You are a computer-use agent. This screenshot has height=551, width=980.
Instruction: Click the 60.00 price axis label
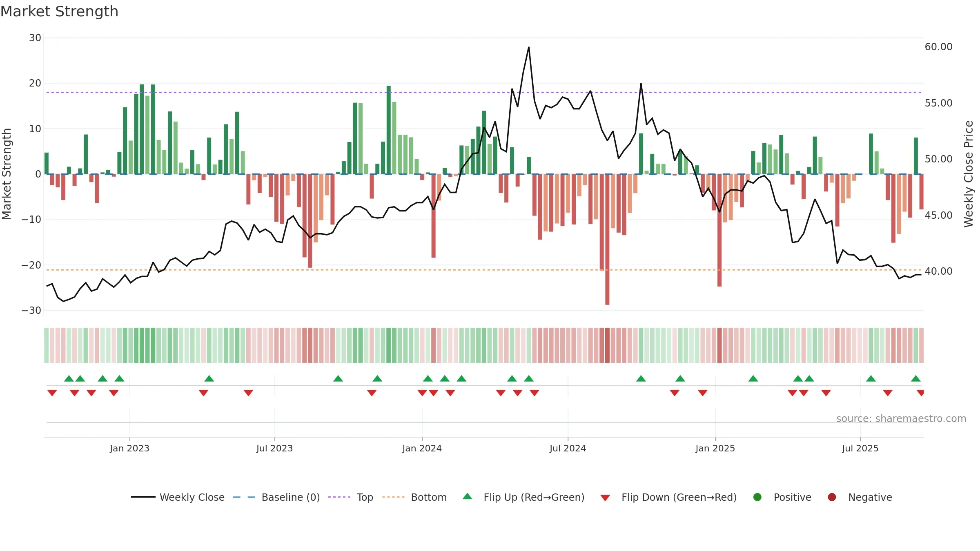point(938,47)
